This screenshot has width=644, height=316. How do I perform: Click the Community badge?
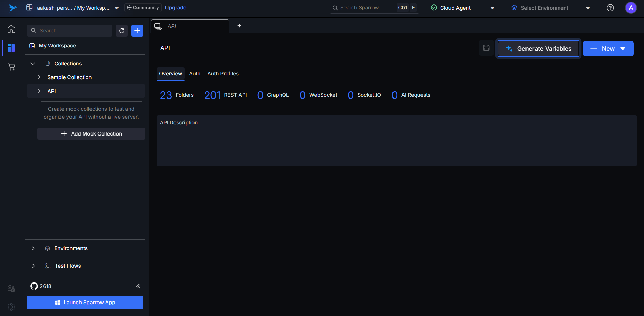[x=143, y=8]
